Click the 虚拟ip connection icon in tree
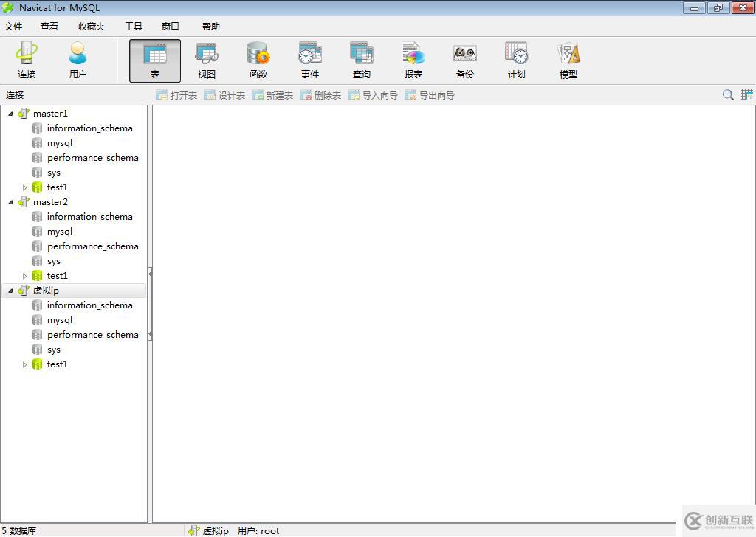The image size is (756, 537). (x=23, y=291)
